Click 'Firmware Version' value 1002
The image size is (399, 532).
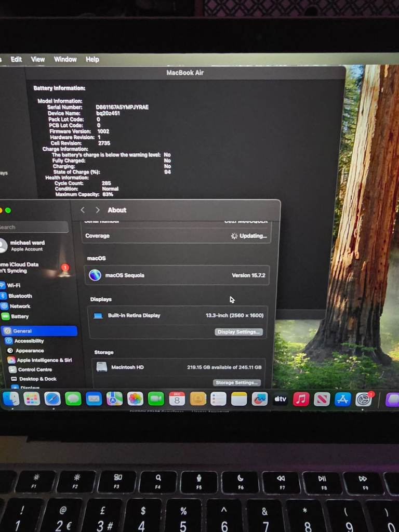click(103, 131)
